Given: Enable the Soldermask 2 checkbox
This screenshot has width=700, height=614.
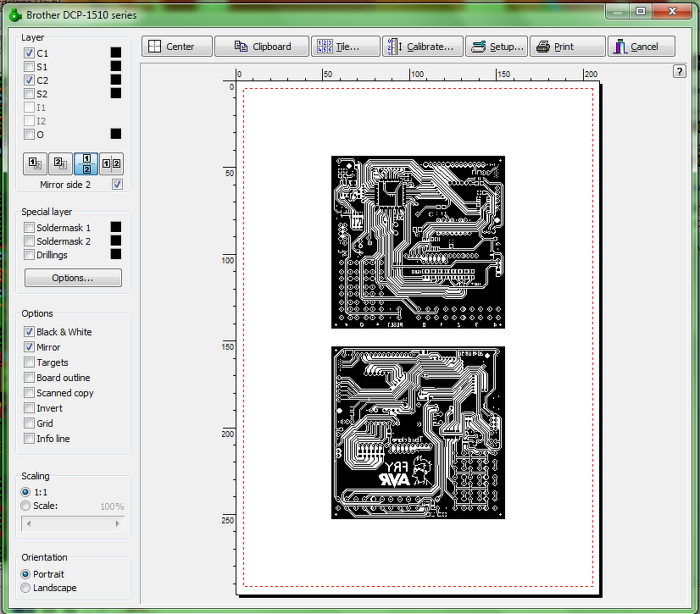Looking at the screenshot, I should coord(29,241).
